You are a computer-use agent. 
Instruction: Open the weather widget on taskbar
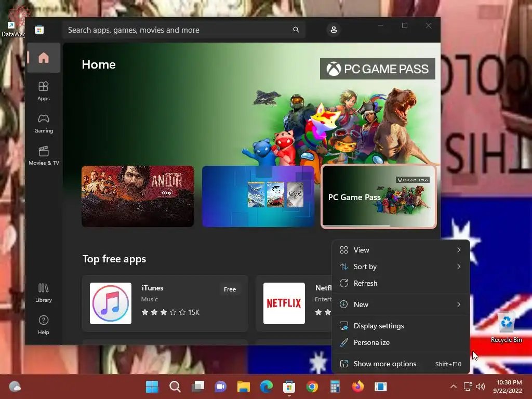(15, 387)
